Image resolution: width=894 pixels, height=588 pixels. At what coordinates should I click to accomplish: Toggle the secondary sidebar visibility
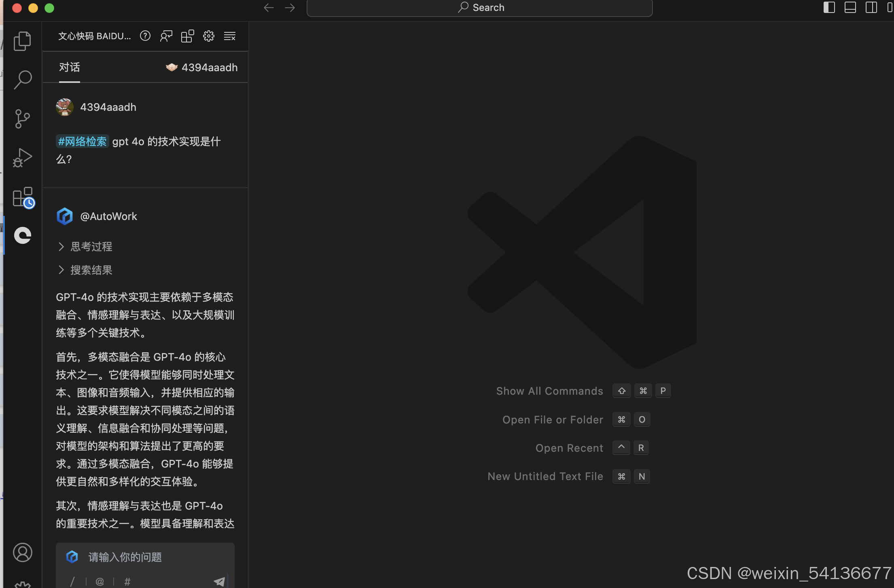(871, 8)
